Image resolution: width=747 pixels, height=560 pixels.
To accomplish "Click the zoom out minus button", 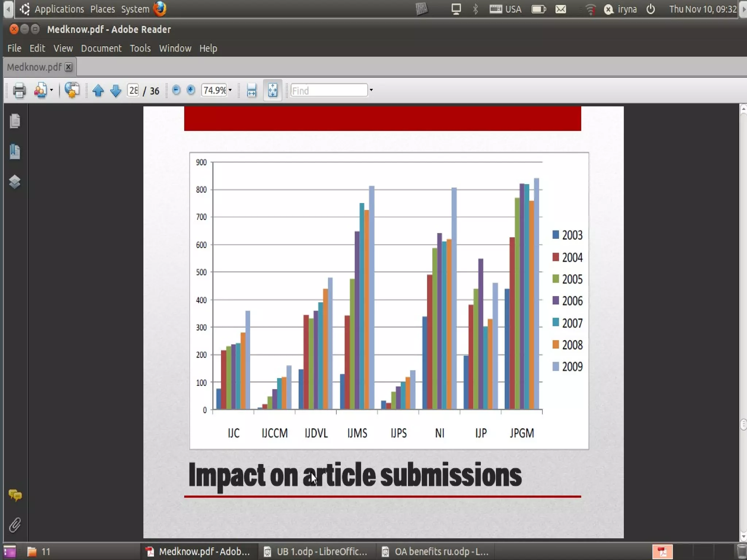I will tap(176, 90).
